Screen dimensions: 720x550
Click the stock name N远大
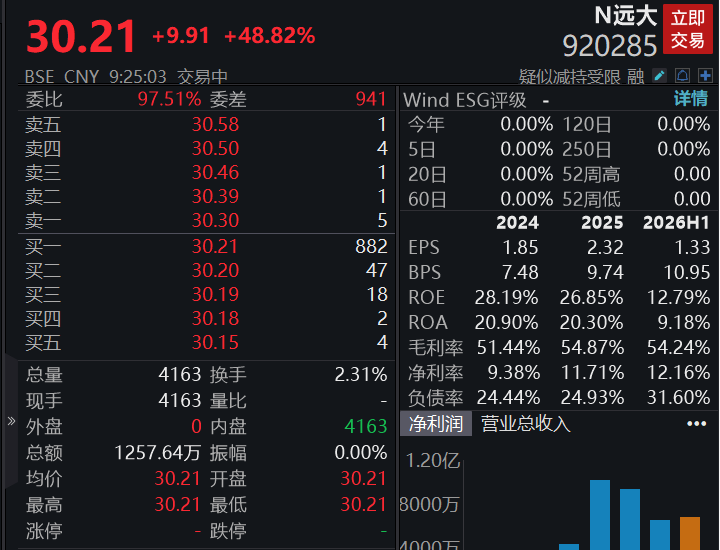coord(626,16)
